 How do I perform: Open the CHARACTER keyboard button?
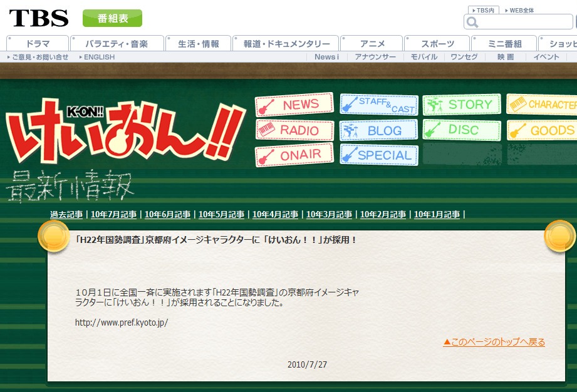click(542, 105)
